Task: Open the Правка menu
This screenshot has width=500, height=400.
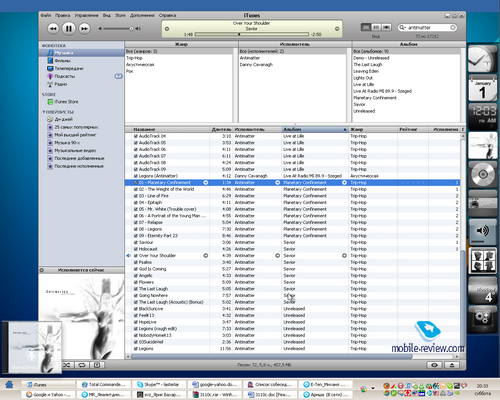Action: (x=63, y=15)
